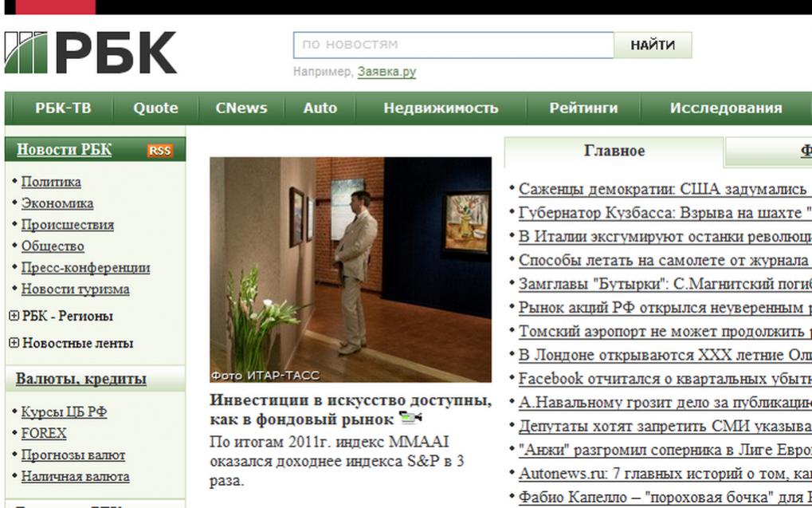812x508 pixels.
Task: Read the Томский аэропорт news item
Action: (x=665, y=331)
